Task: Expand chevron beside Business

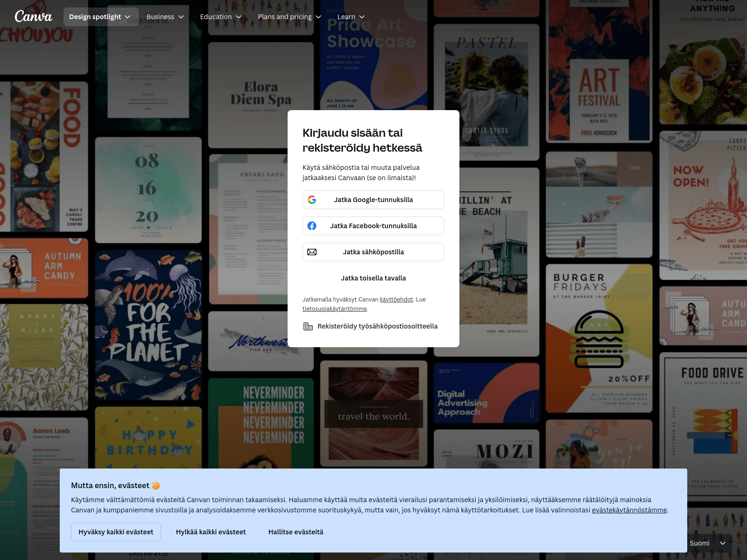Action: click(x=181, y=17)
